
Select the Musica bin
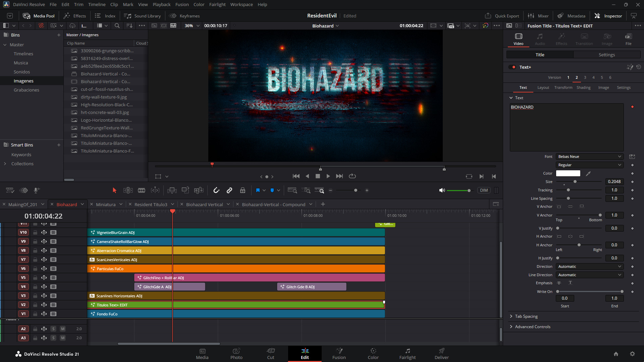tap(21, 63)
